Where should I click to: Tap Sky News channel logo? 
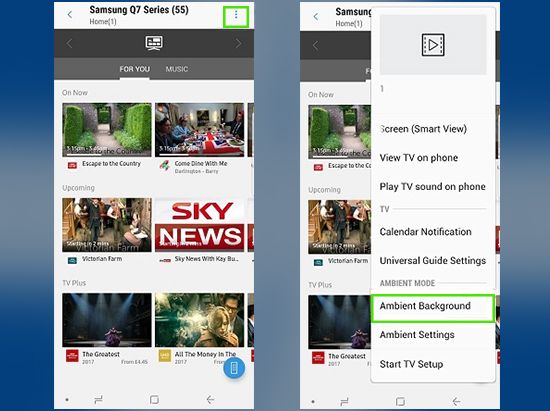tap(165, 260)
